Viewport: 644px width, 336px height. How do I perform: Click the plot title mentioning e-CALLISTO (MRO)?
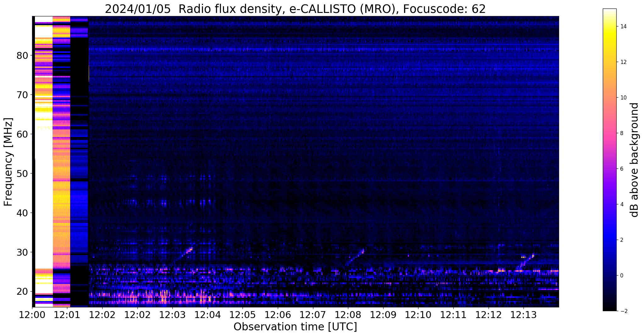tap(295, 9)
